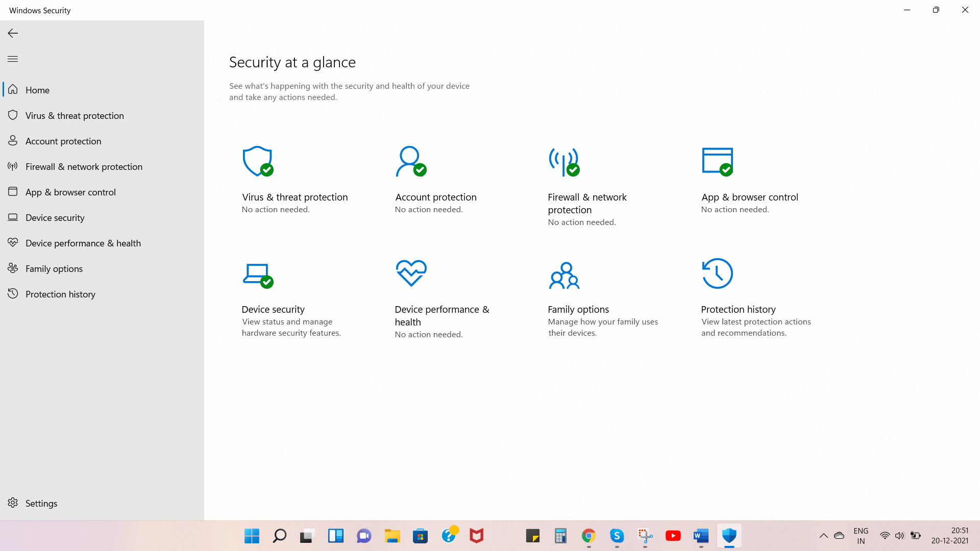
Task: Click Windows Defender taskbar tray icon
Action: pos(729,536)
